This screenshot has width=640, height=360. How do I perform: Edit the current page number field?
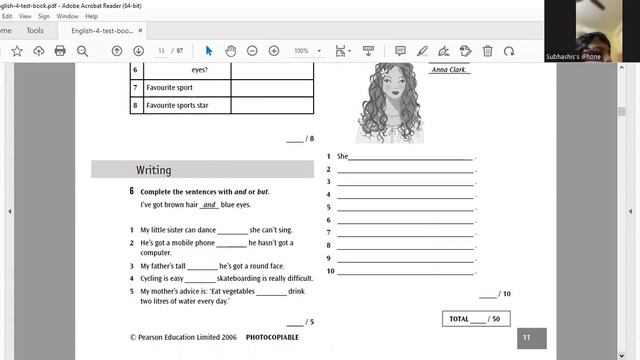tap(162, 51)
